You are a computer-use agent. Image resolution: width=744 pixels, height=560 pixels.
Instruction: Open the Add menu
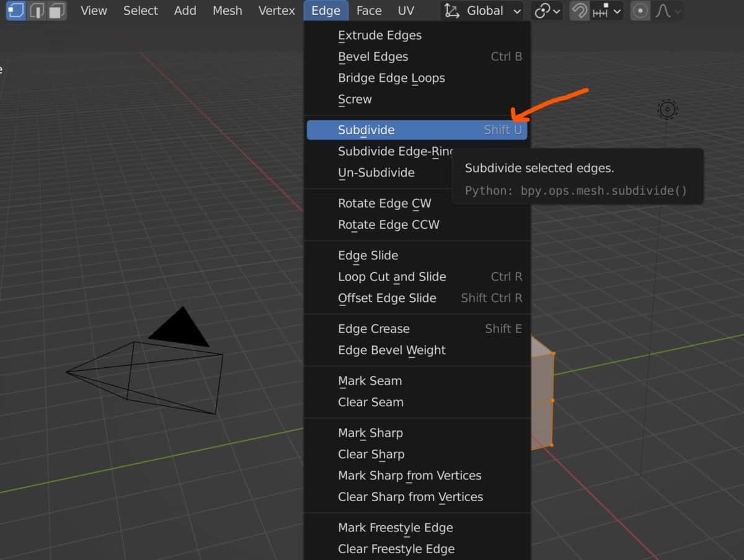(185, 11)
